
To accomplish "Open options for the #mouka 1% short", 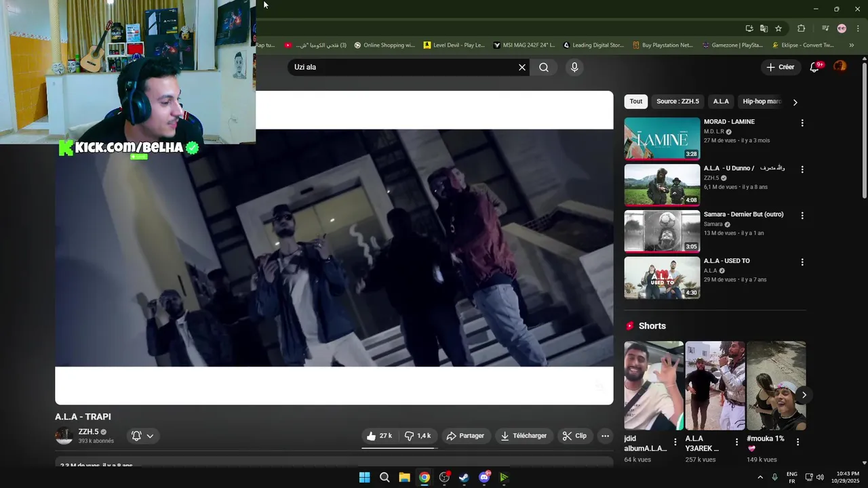I will coord(797,442).
